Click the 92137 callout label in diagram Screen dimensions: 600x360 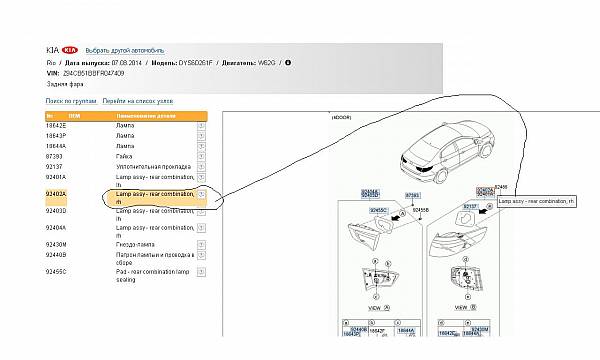click(470, 207)
